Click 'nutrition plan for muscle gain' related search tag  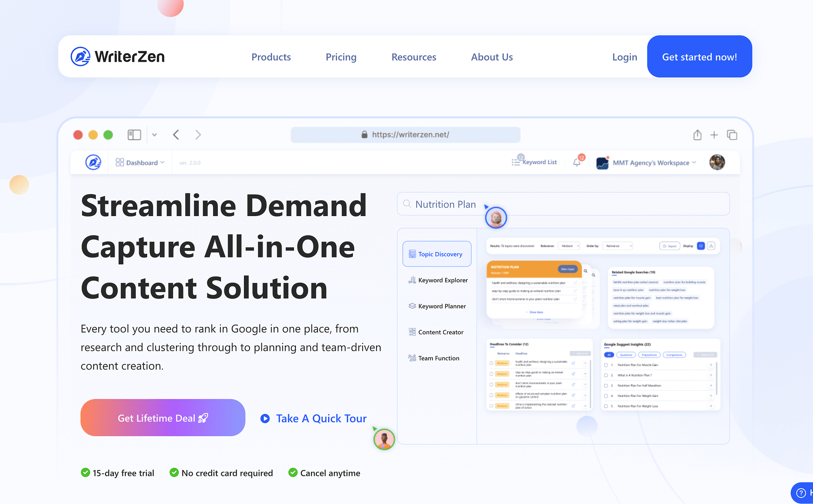[632, 298]
